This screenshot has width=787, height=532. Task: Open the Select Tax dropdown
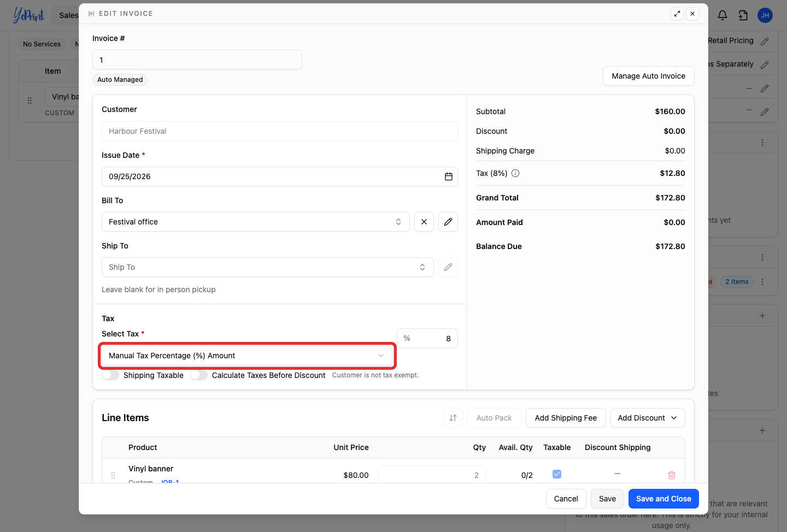pos(246,356)
